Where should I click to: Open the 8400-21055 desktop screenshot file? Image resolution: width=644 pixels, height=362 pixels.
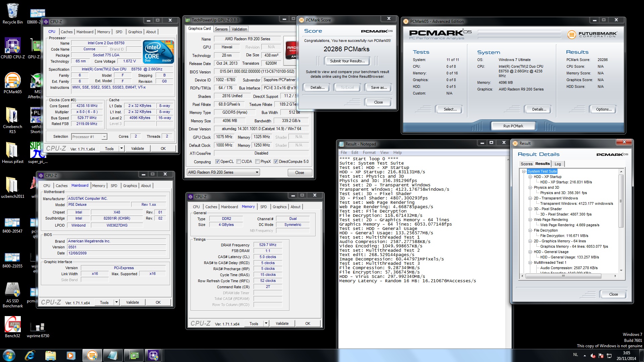12,260
